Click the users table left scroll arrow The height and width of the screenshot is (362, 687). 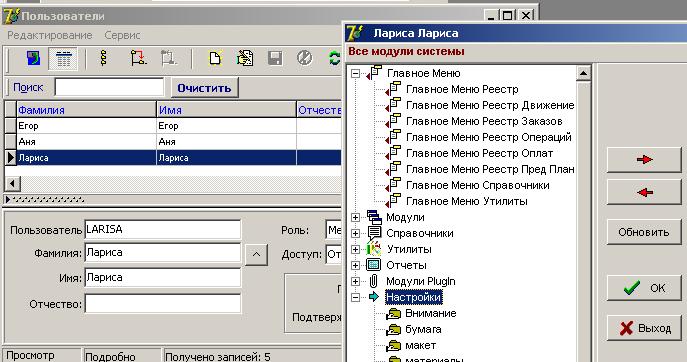point(12,183)
